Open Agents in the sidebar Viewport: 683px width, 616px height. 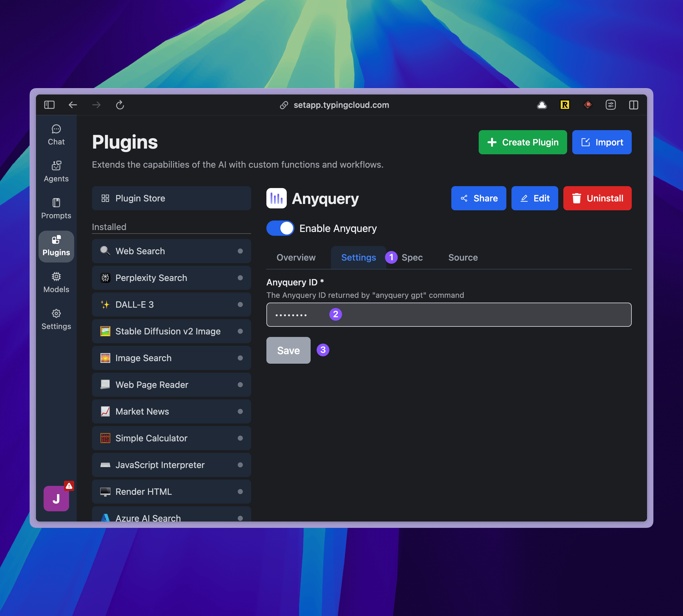[56, 172]
